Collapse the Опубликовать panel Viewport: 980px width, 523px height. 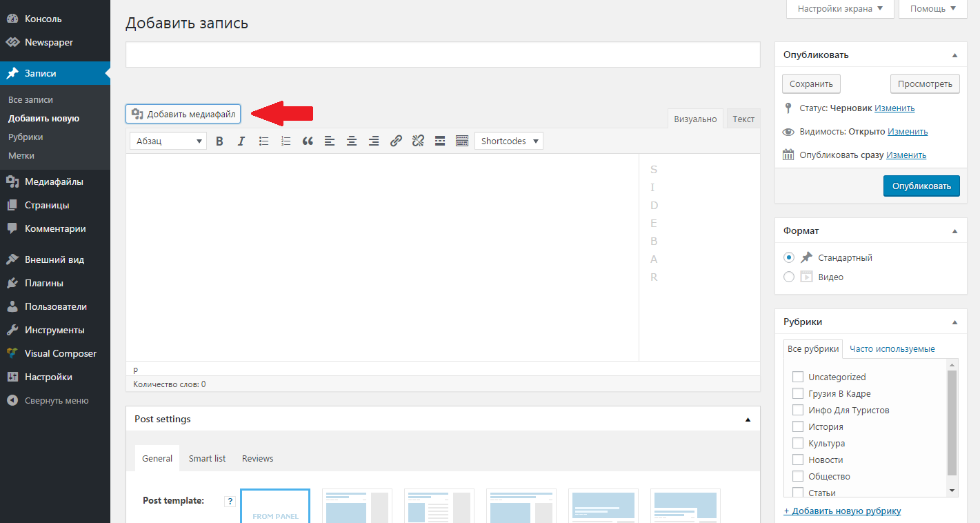(x=955, y=55)
